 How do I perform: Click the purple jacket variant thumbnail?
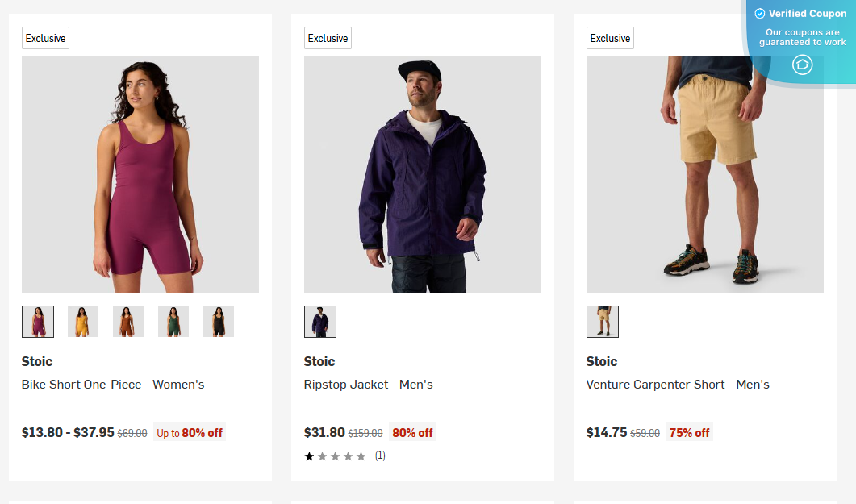point(319,321)
